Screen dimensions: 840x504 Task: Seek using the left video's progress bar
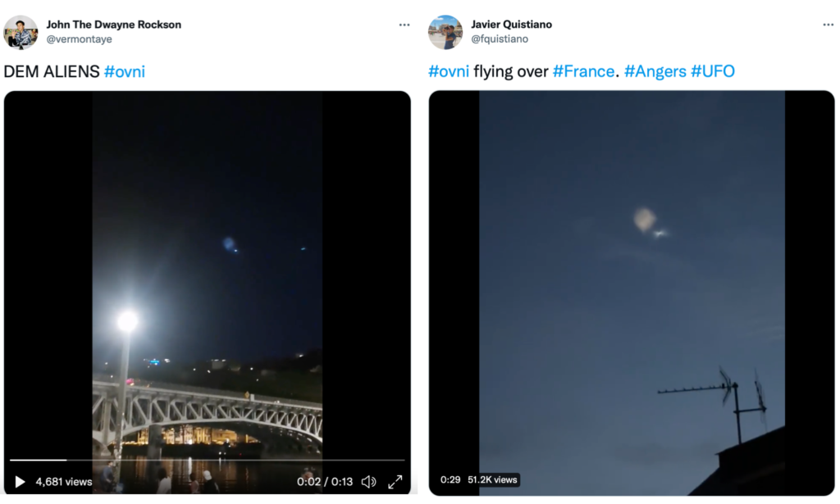click(x=207, y=461)
